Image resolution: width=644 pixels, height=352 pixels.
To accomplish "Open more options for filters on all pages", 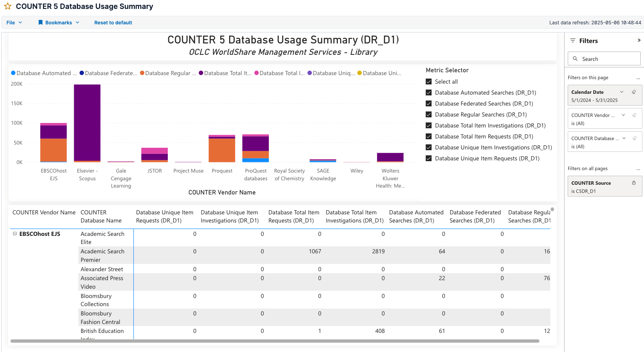I will [638, 169].
